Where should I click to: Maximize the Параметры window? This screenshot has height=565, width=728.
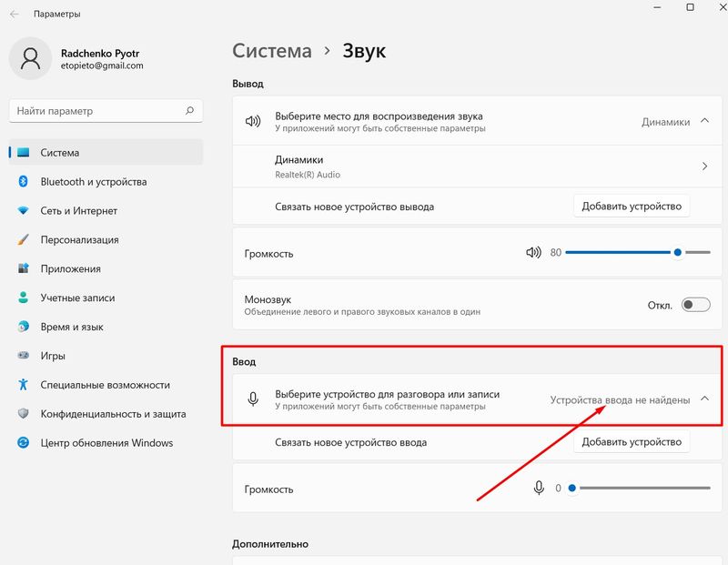tap(691, 7)
